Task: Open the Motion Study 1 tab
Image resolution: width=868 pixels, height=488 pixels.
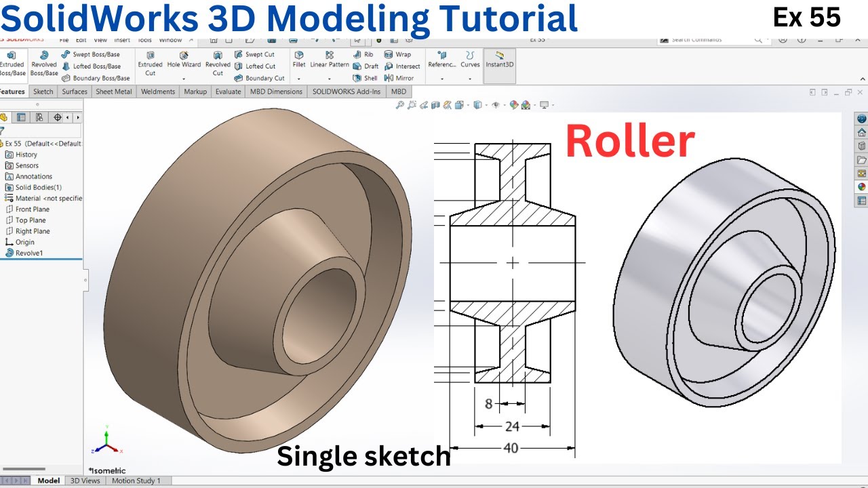Action: pos(136,481)
